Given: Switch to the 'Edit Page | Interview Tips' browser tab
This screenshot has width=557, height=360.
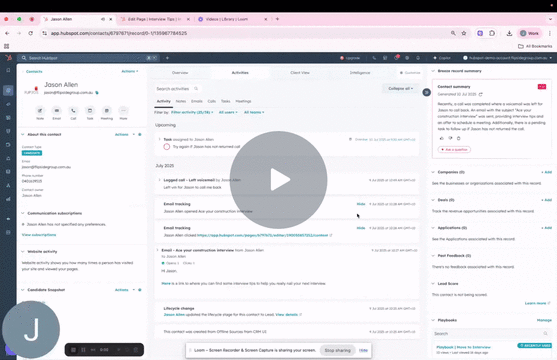Looking at the screenshot, I should (154, 19).
